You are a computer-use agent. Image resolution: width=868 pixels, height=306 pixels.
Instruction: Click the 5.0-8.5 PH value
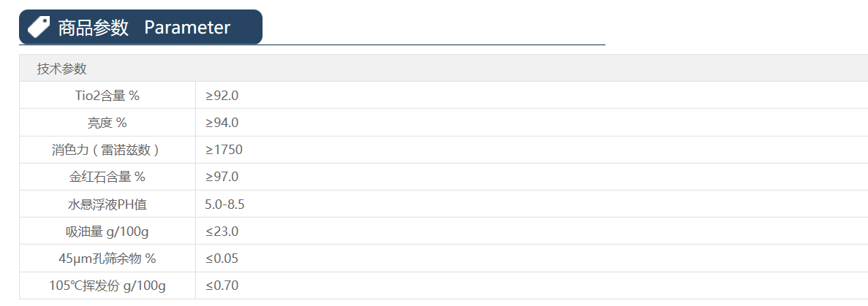pyautogui.click(x=224, y=204)
